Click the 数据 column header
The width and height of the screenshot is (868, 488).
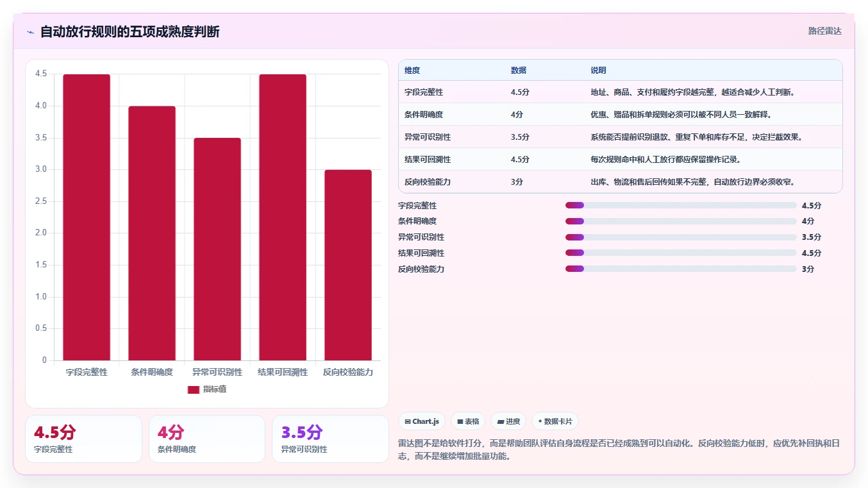click(x=519, y=71)
